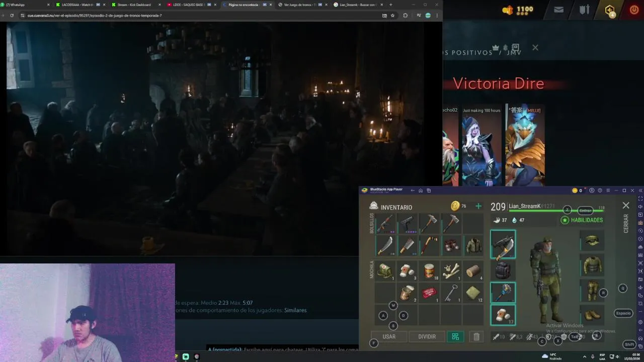Screen dimensions: 644x362
Task: Click the equipped camo hat slot
Action: click(x=592, y=241)
